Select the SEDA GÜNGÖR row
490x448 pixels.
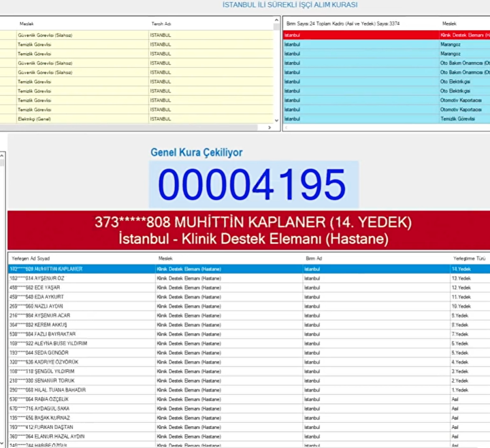249,353
